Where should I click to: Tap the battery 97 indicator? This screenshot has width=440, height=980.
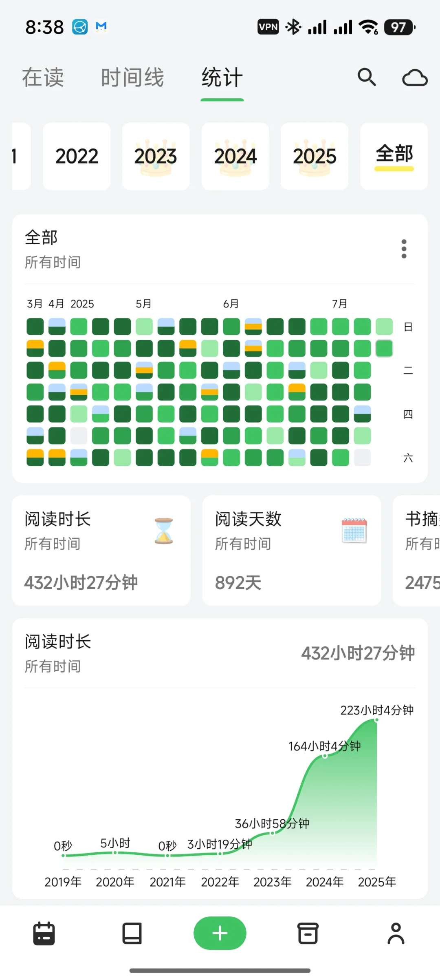[399, 27]
